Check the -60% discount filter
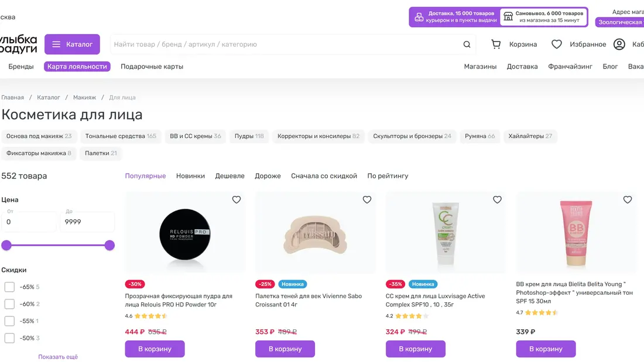Viewport: 644px width, 362px height. 10,304
